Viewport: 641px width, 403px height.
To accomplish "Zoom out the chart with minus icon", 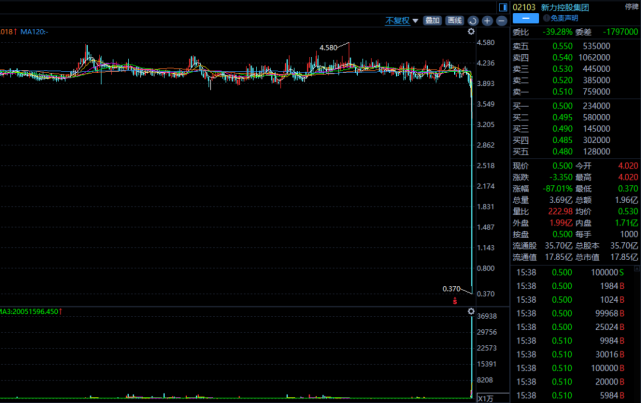I will [x=502, y=21].
